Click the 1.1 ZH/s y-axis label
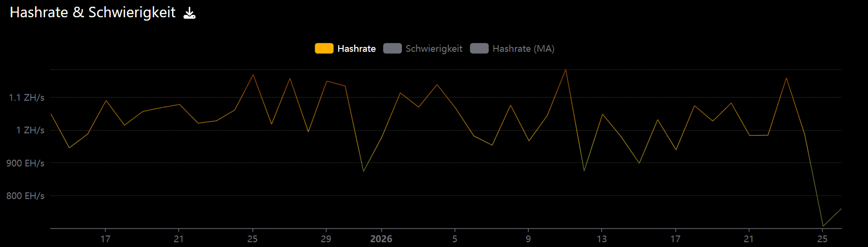 coord(26,97)
